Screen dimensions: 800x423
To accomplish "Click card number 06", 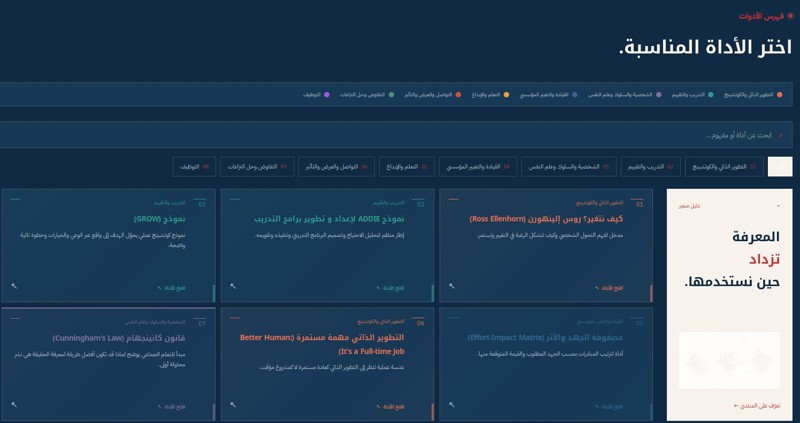I will pyautogui.click(x=420, y=322).
